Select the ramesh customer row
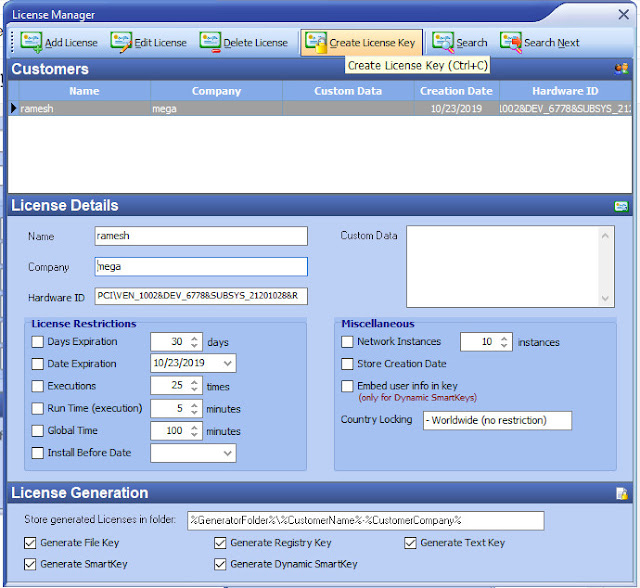640x588 pixels. (320, 109)
